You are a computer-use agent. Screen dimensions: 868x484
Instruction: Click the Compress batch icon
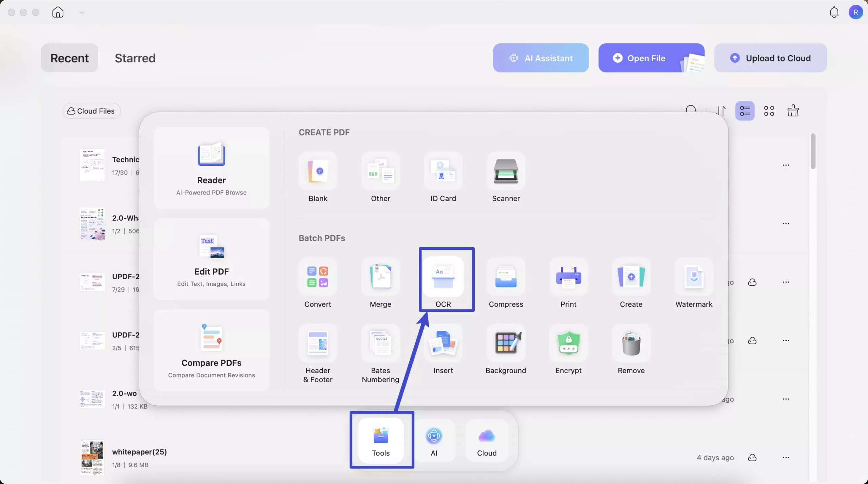(506, 277)
